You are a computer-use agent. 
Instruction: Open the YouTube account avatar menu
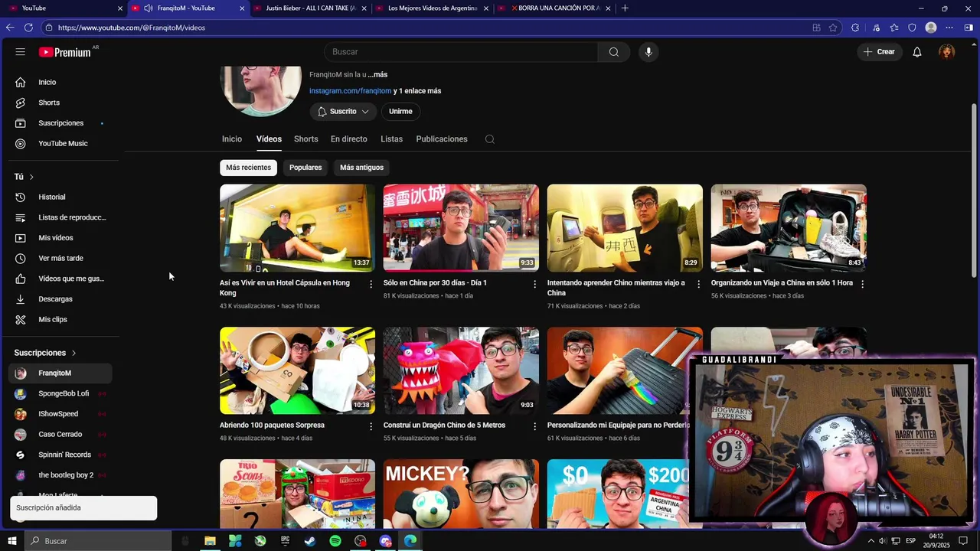[947, 52]
